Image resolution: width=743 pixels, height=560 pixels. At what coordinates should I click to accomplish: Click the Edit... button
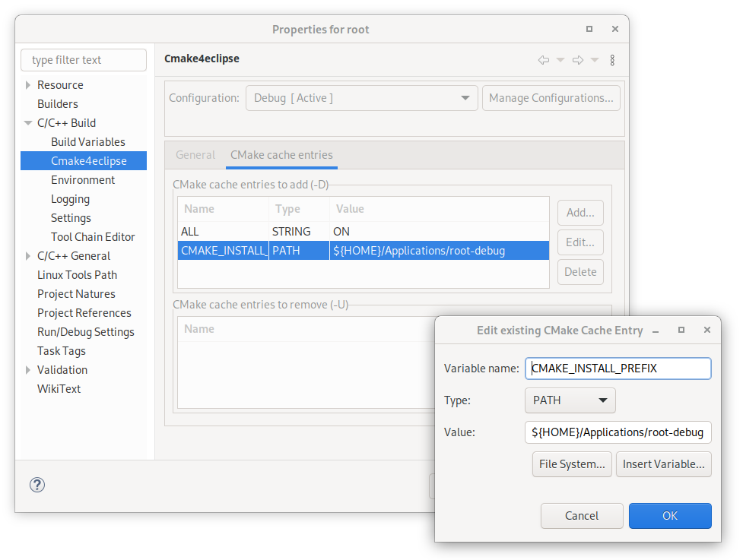580,242
